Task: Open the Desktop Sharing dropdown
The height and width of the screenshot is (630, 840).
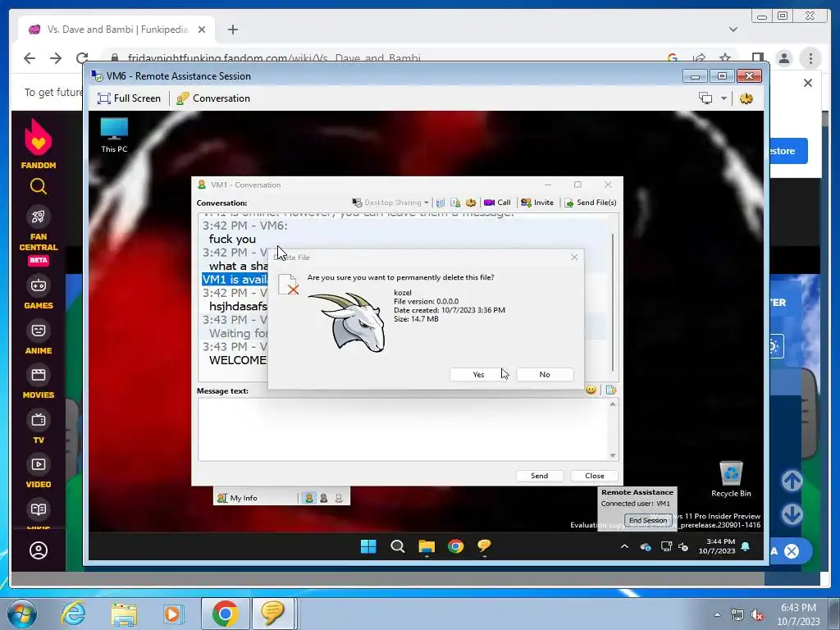Action: coord(390,203)
